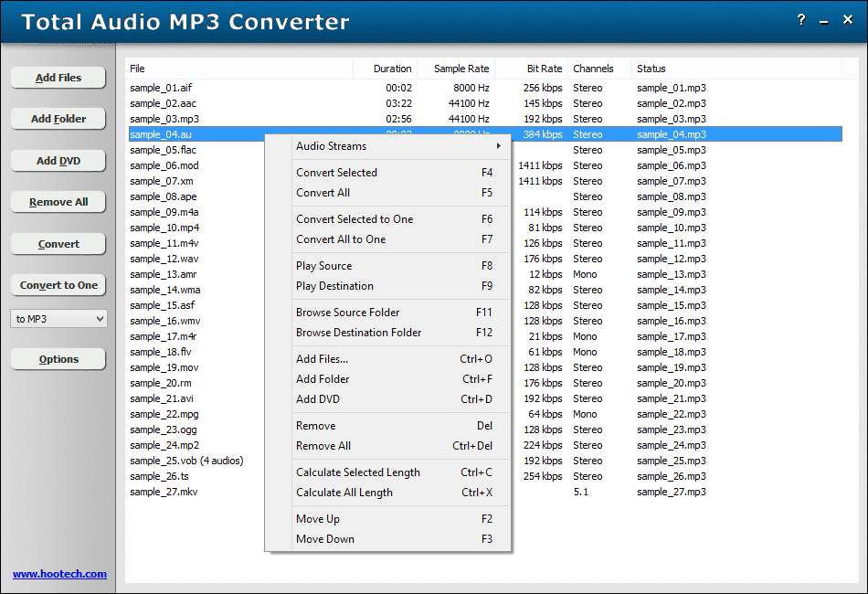Image resolution: width=868 pixels, height=594 pixels.
Task: Click the Add Files button
Action: 58,78
